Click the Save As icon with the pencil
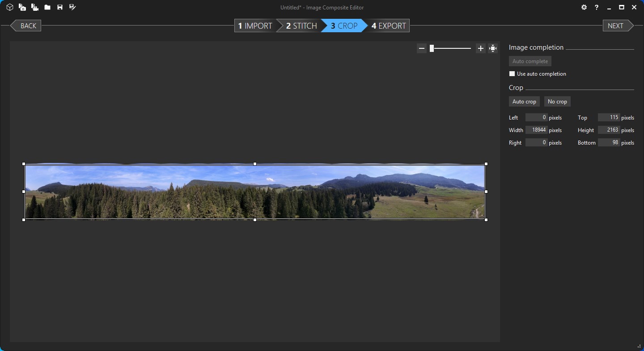Image resolution: width=644 pixels, height=351 pixels. 72,8
